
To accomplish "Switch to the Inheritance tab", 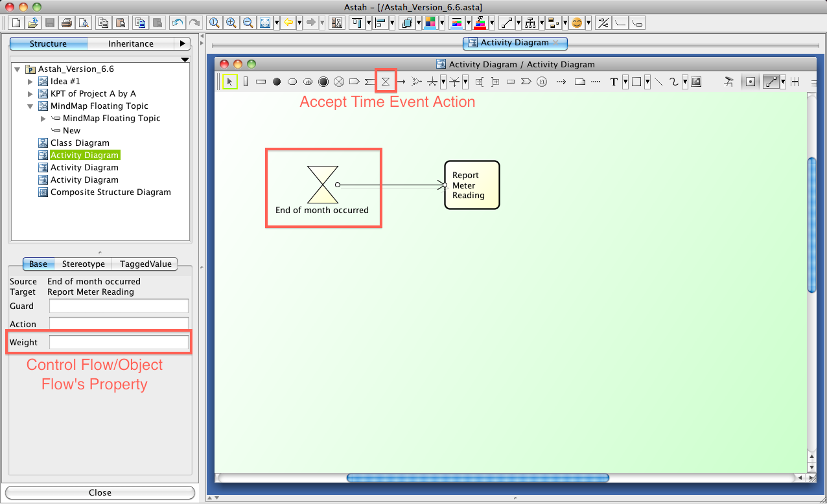I will (x=131, y=43).
